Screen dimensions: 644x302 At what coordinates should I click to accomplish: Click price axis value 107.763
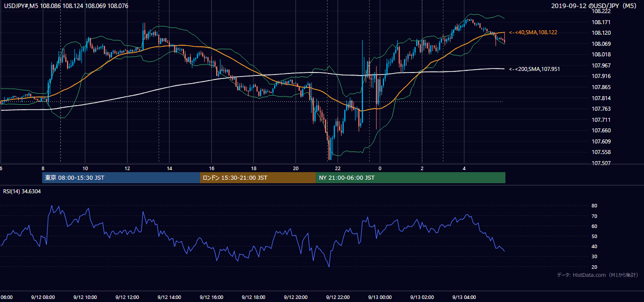601,109
